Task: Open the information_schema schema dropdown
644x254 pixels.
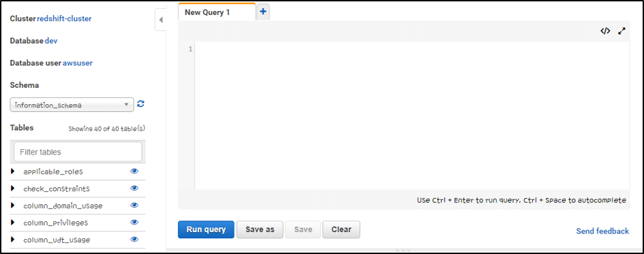Action: click(72, 105)
